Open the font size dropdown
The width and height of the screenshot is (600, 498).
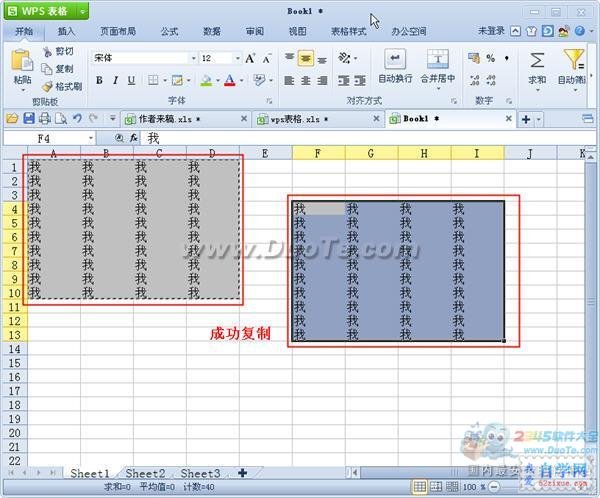tap(238, 58)
